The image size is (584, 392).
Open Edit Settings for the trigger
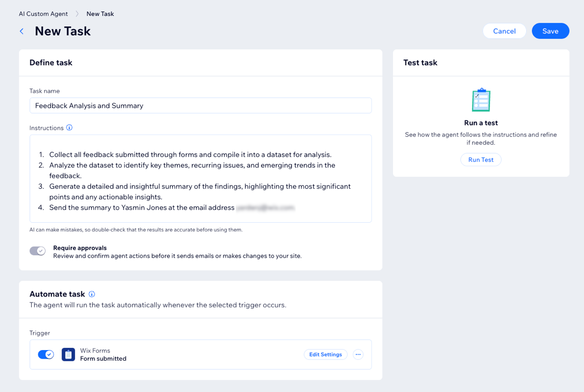tap(325, 354)
